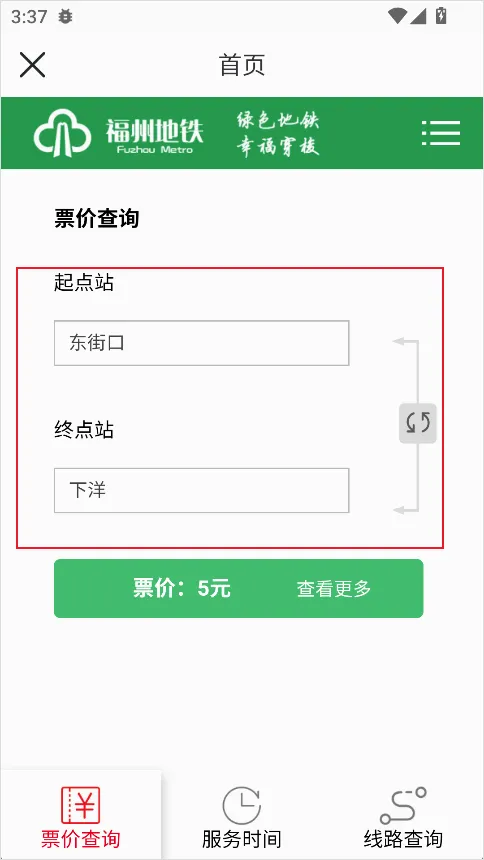Tap the 福州地铁 title text
Image resolution: width=484 pixels, height=860 pixels.
pyautogui.click(x=154, y=132)
